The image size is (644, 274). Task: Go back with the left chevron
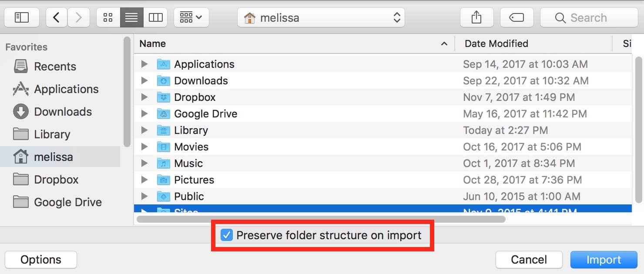(x=56, y=17)
